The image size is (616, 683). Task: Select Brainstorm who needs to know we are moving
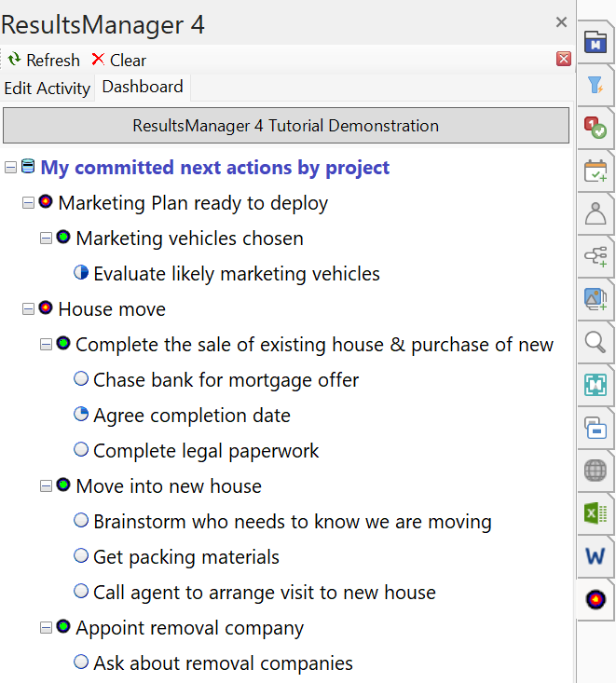293,522
